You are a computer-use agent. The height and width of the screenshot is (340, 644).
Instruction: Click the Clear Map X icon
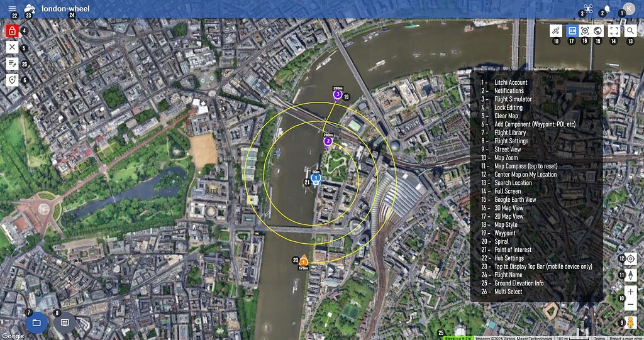click(x=12, y=47)
